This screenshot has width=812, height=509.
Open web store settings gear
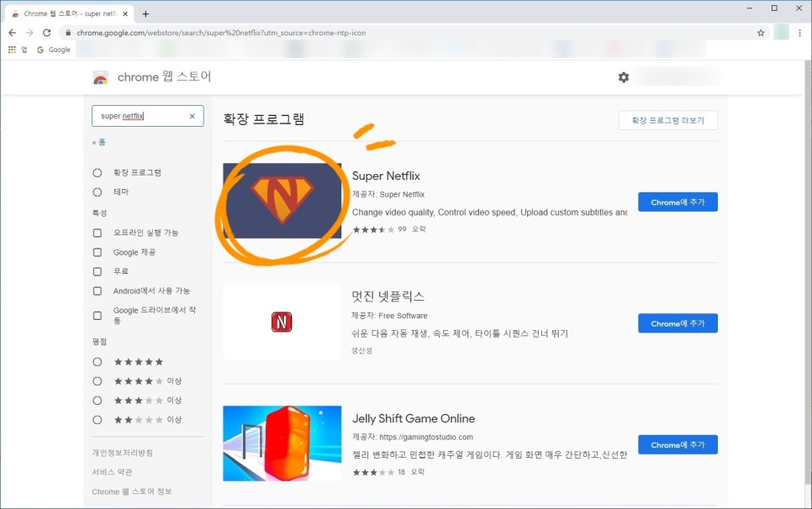click(x=624, y=77)
